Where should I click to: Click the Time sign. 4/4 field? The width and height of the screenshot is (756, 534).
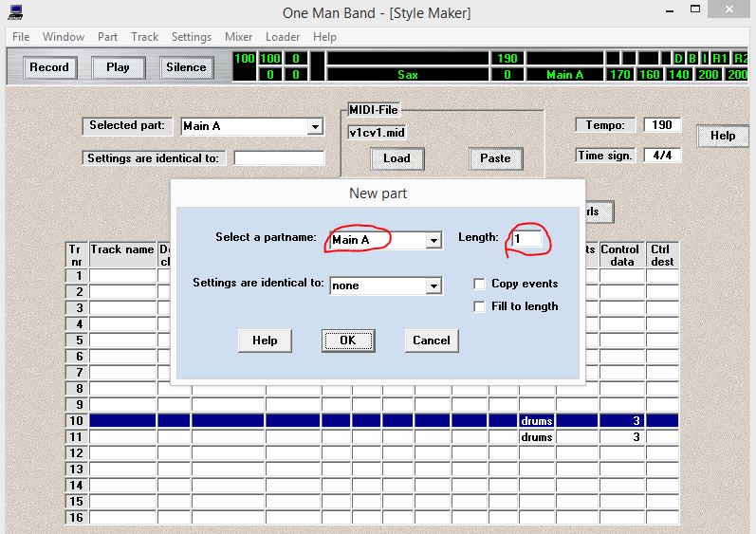tap(662, 156)
